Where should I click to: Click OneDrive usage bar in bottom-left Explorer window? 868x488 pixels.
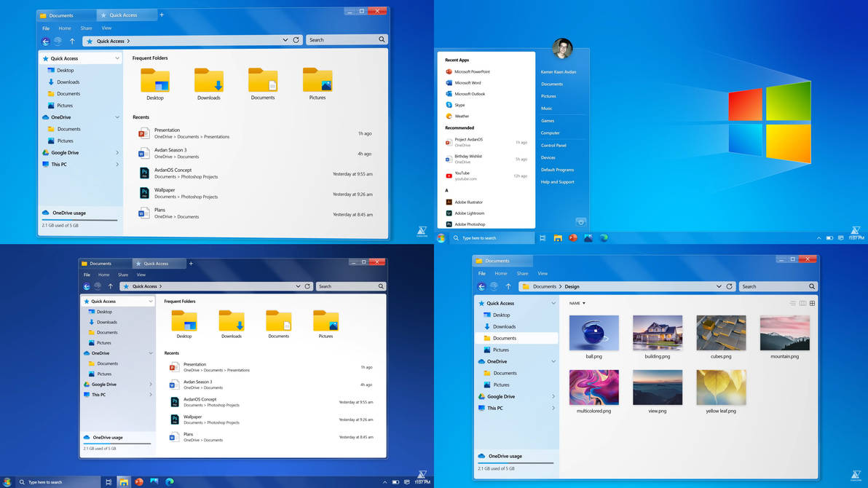coord(117,444)
